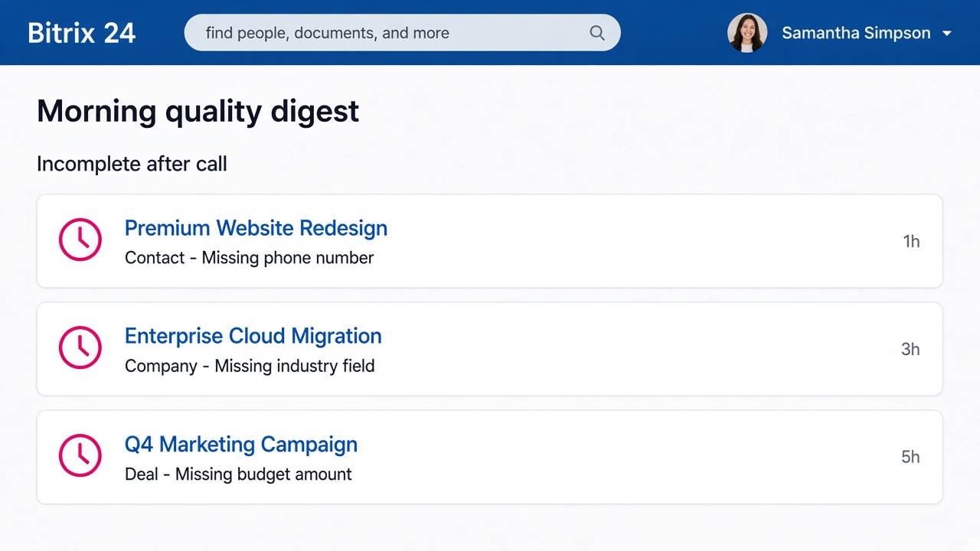This screenshot has width=980, height=551.
Task: Click the Samantha Simpson user name
Action: [856, 33]
